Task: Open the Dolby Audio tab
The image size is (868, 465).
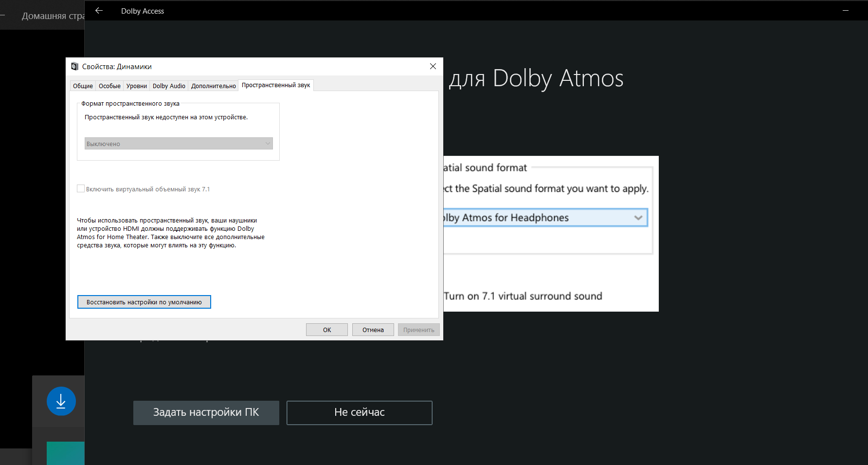Action: pyautogui.click(x=169, y=86)
